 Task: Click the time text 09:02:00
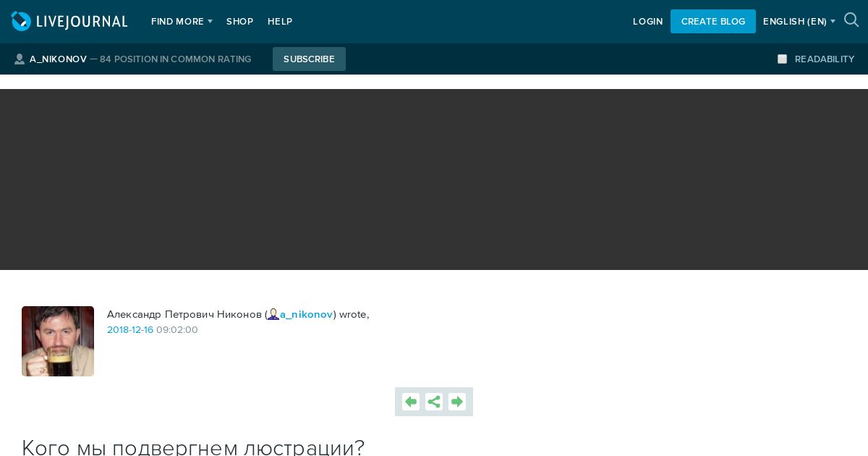coord(177,330)
